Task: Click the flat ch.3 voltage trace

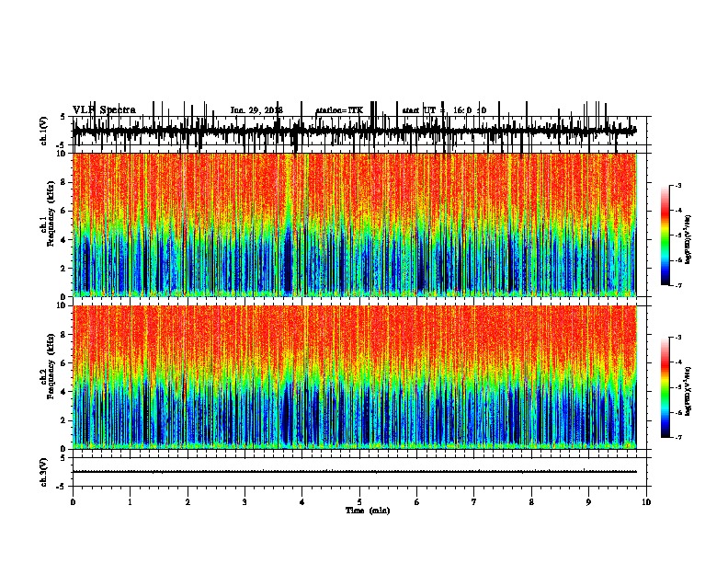Action: pyautogui.click(x=355, y=472)
